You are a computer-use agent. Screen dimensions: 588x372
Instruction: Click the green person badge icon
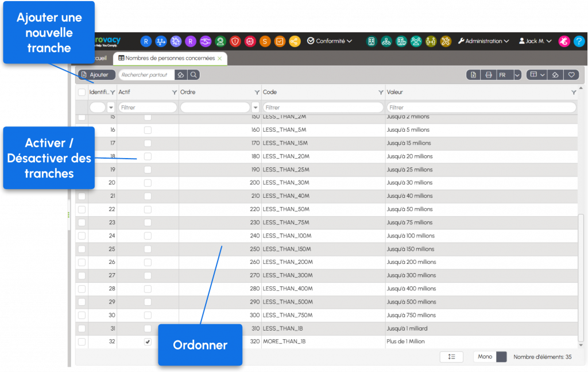click(220, 41)
